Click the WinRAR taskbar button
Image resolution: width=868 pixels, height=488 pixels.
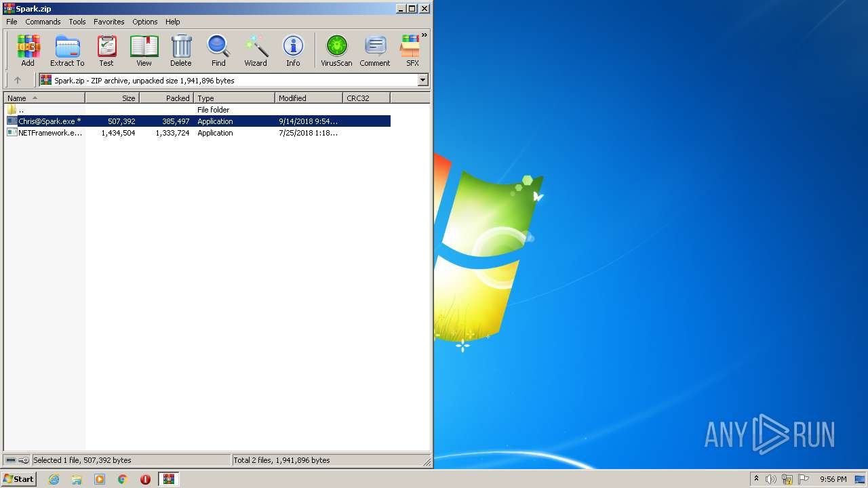pos(168,479)
